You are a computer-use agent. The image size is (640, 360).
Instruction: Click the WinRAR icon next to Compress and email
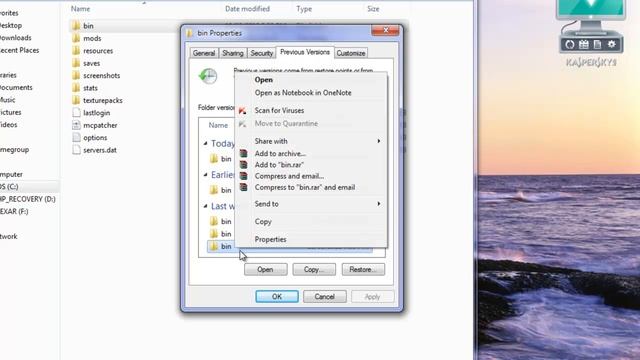pyautogui.click(x=243, y=176)
